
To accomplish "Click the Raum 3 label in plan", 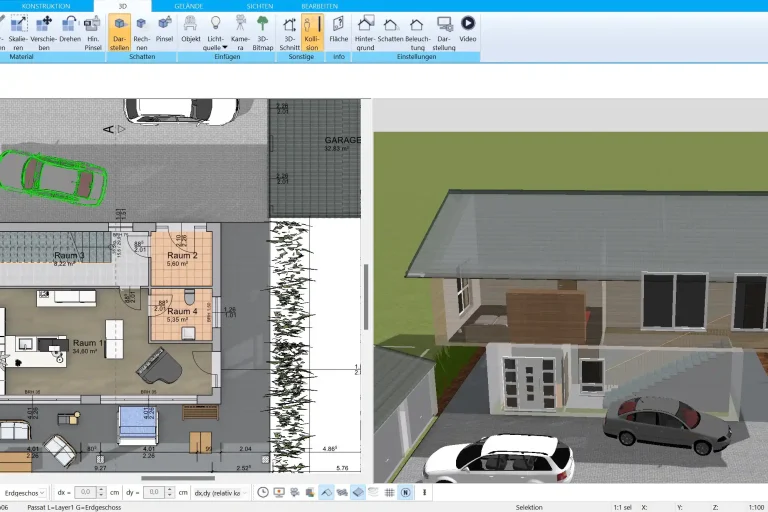I will (x=69, y=255).
